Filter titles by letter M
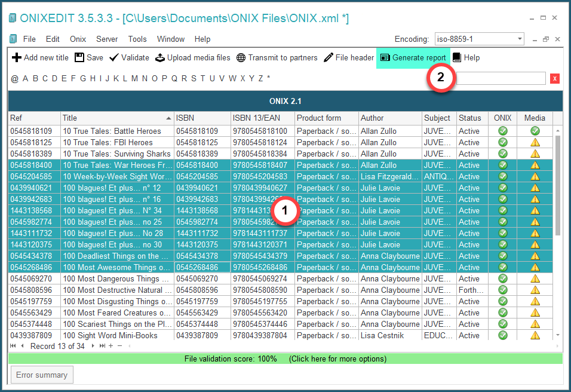 134,78
